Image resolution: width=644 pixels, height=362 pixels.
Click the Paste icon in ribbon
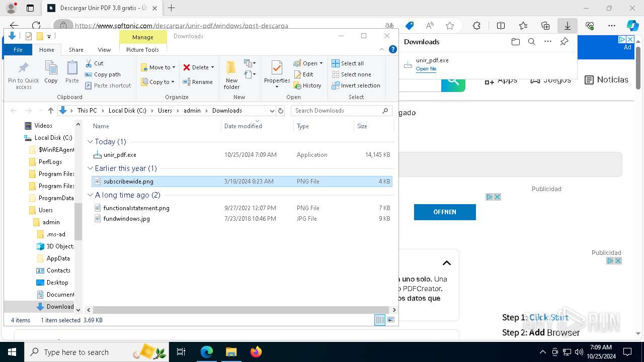(x=72, y=72)
